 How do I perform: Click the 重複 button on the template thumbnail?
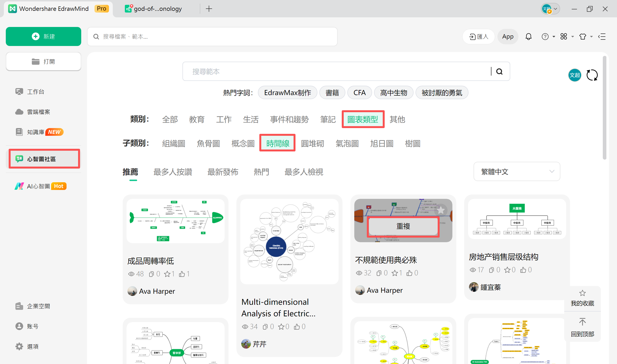[403, 226]
